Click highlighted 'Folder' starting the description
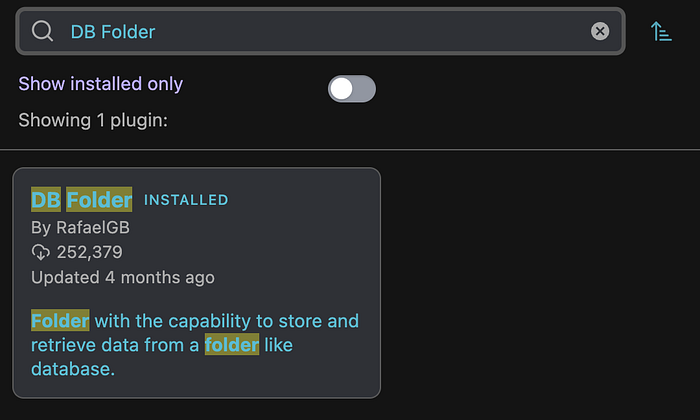This screenshot has width=700, height=420. pos(60,321)
